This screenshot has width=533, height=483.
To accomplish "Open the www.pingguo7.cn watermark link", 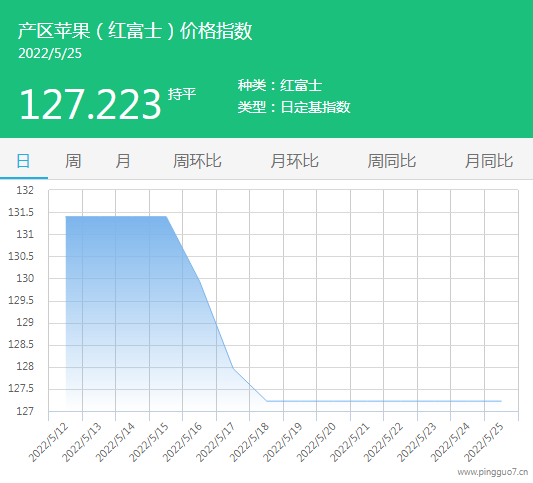I will pos(493,472).
